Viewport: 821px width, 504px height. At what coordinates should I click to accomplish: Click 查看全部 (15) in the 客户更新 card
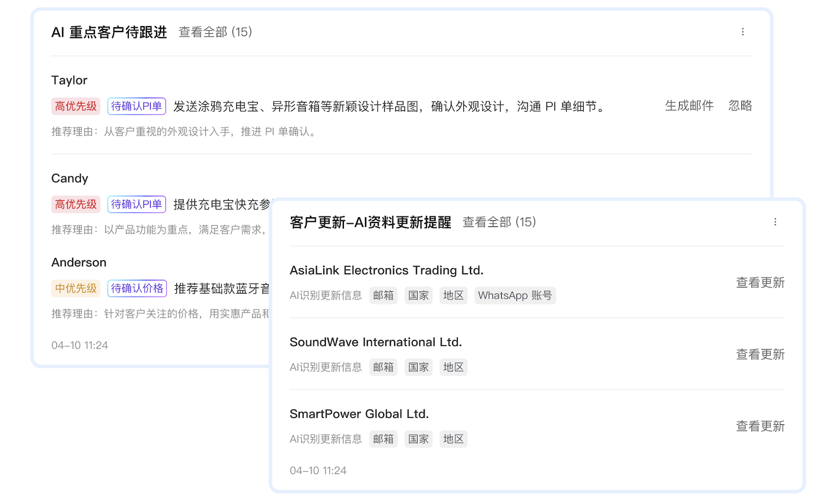(499, 222)
